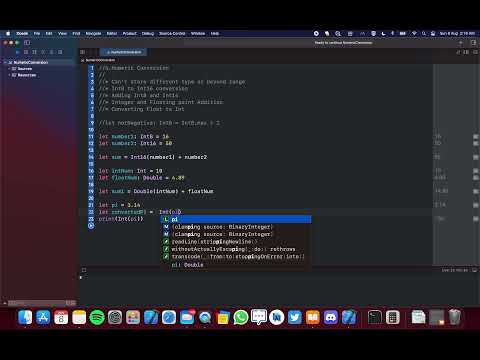Open Discord from the Dock
The width and height of the screenshot is (480, 360).
tap(331, 317)
